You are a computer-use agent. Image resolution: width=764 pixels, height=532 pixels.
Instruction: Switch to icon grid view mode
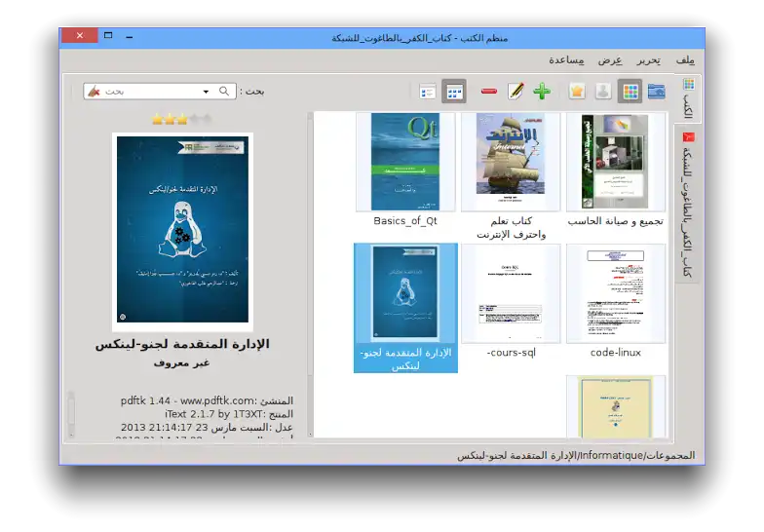click(454, 92)
